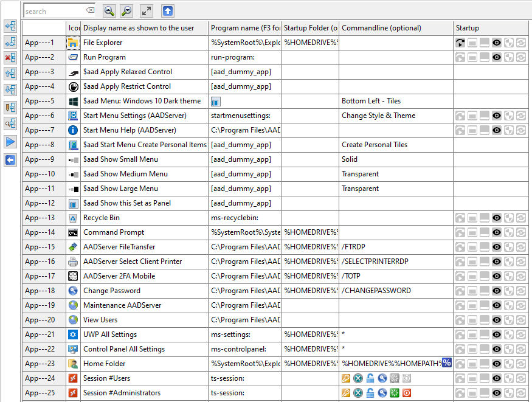Click the Startup column header
The height and width of the screenshot is (402, 532).
tap(467, 28)
